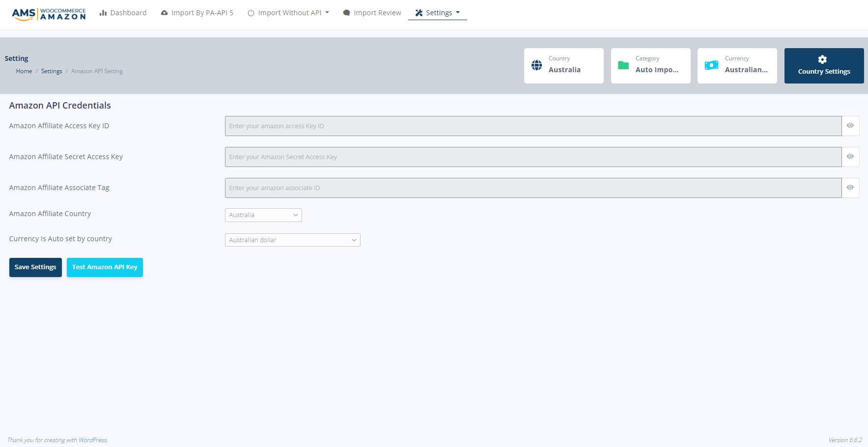Save the API settings

(x=35, y=267)
